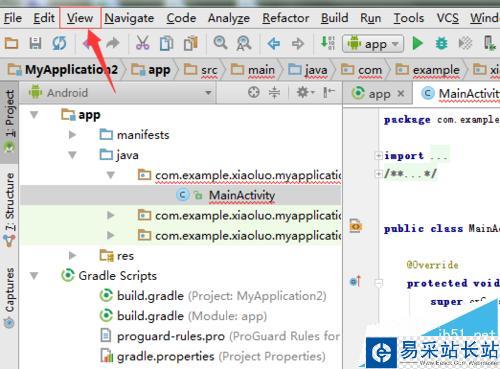The image size is (500, 369).
Task: Collapse the java folder
Action: point(72,155)
